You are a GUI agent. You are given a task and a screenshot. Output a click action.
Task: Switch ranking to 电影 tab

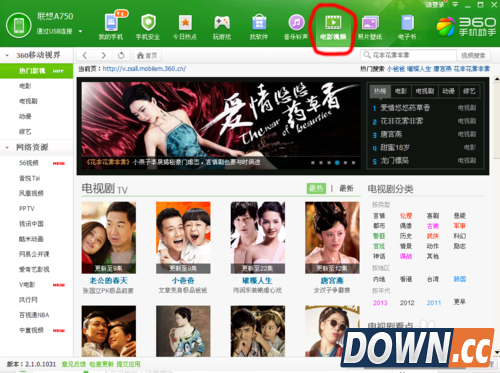tap(401, 91)
